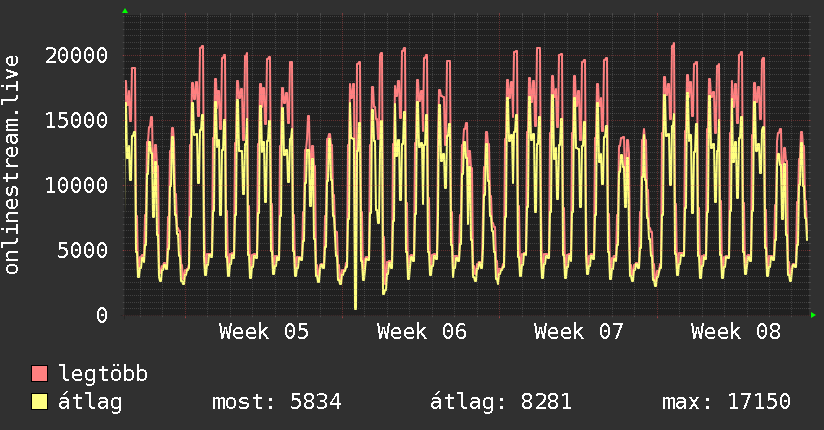Click the 10000 y-axis label
The width and height of the screenshot is (824, 430).
(76, 185)
